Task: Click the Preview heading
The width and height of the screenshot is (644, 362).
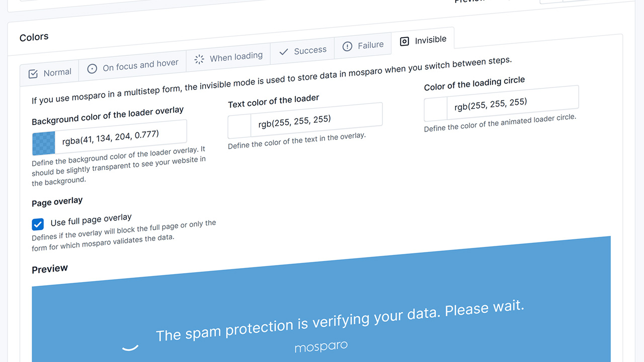Action: (50, 269)
